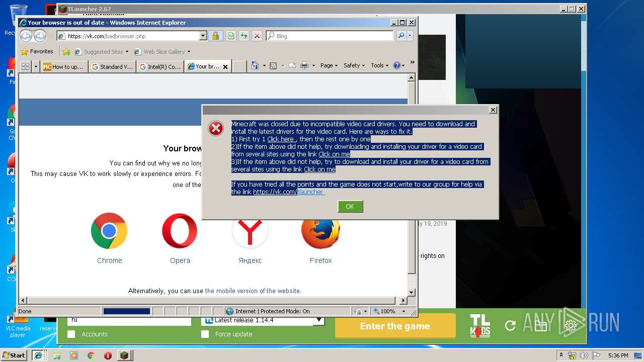This screenshot has width=644, height=362.
Task: Click 'Internet | Protected Mode: On' status
Action: click(272, 311)
